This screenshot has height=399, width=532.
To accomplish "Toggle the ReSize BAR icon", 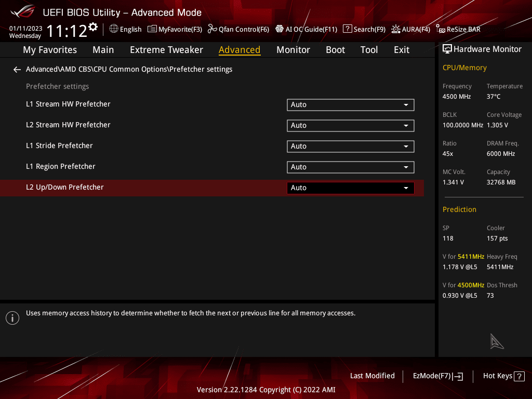I will pyautogui.click(x=441, y=29).
